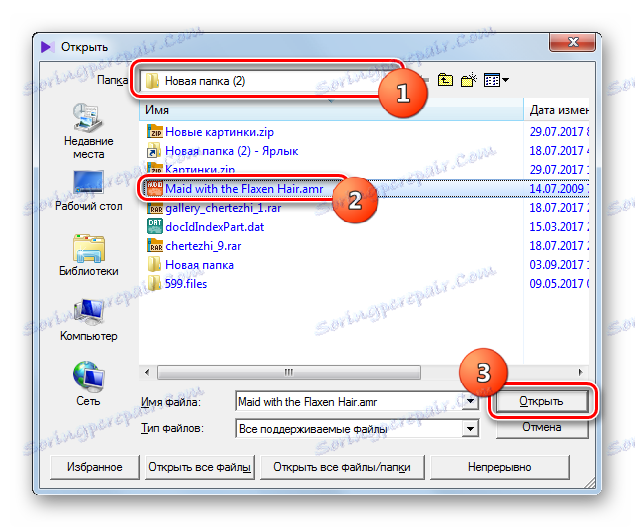Click zip icon of Новые картинки.zip
This screenshot has width=635, height=528.
tap(155, 132)
